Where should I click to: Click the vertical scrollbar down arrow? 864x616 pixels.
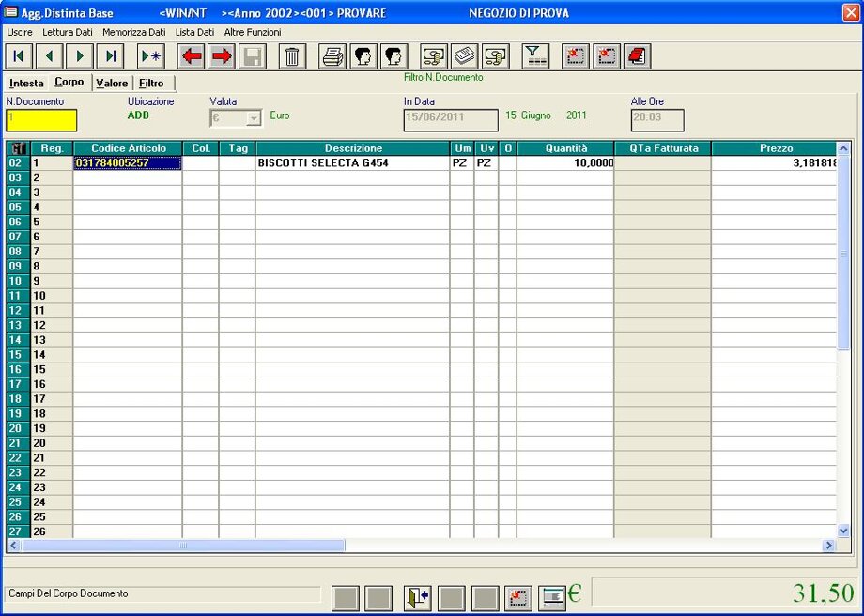pos(842,531)
